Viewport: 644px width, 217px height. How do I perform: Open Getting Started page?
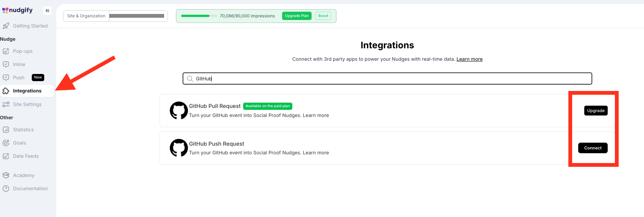tap(30, 26)
